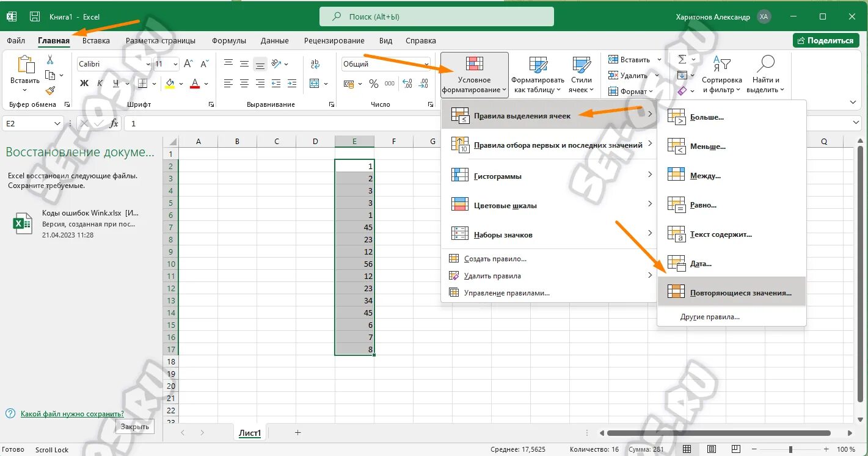Click the Поделиться button
The image size is (868, 456).
(x=825, y=40)
